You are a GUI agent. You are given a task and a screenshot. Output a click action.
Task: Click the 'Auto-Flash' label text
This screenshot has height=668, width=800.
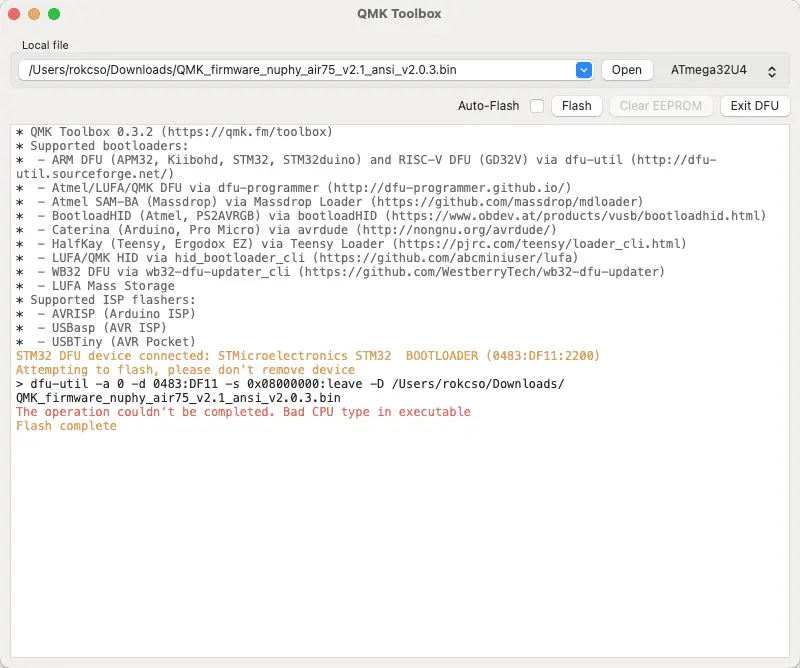click(488, 106)
